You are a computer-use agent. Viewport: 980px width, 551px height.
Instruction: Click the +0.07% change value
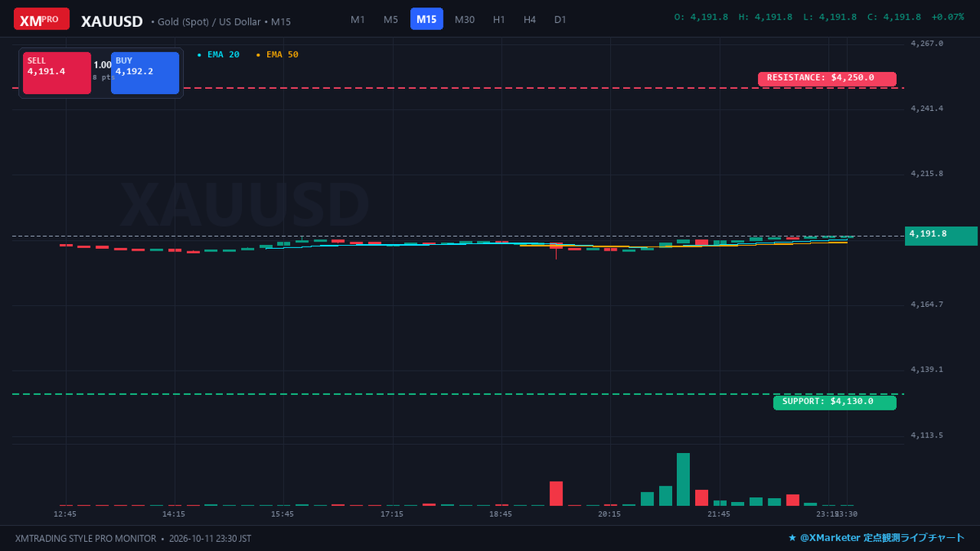click(x=947, y=17)
